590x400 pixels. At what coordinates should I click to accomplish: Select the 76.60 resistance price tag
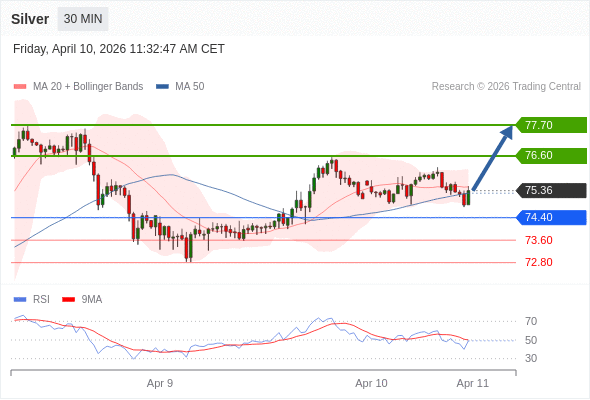tap(551, 155)
